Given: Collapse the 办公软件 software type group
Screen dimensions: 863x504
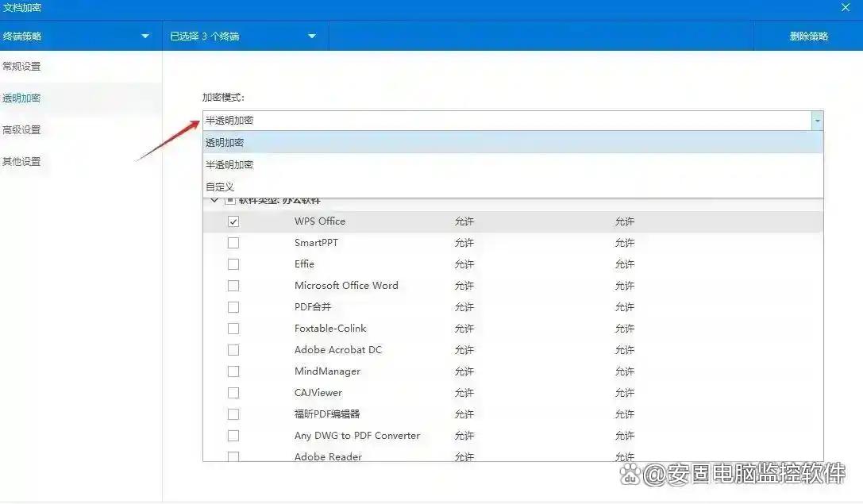Looking at the screenshot, I should (x=214, y=201).
